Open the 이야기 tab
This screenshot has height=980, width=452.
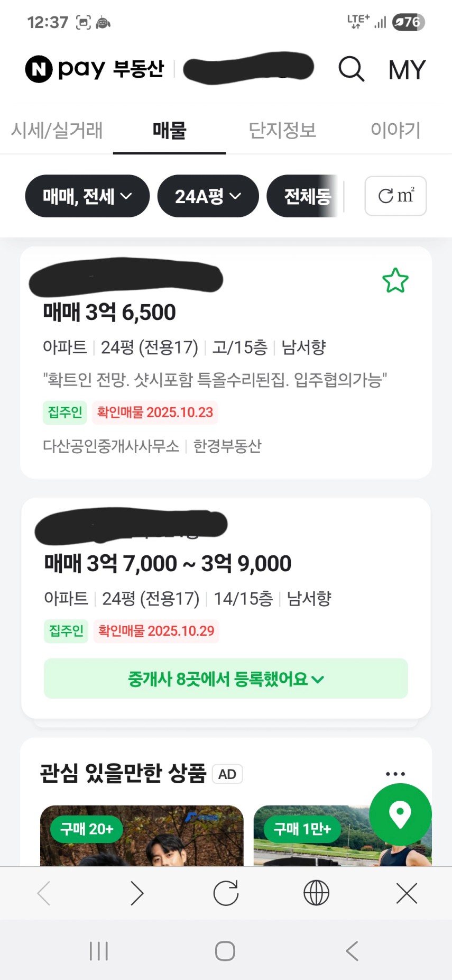tap(395, 130)
